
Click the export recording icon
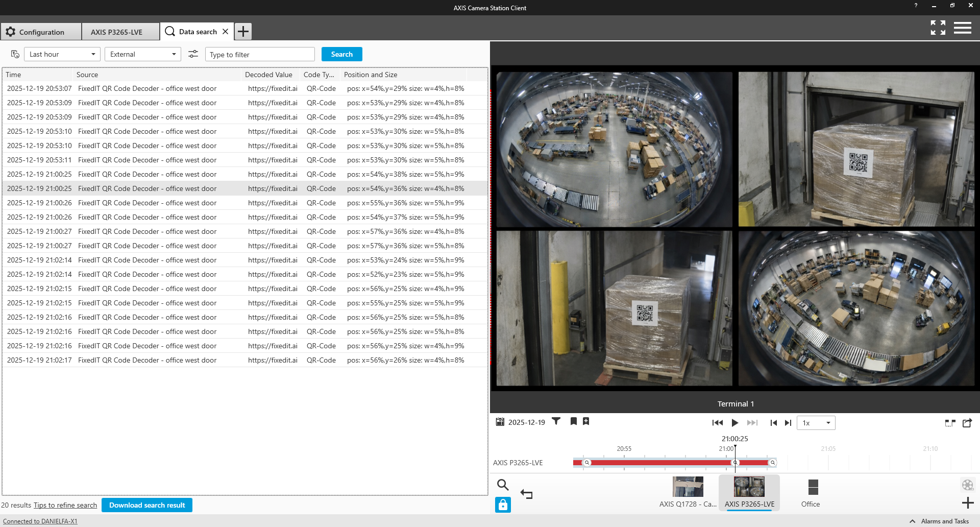pyautogui.click(x=967, y=423)
